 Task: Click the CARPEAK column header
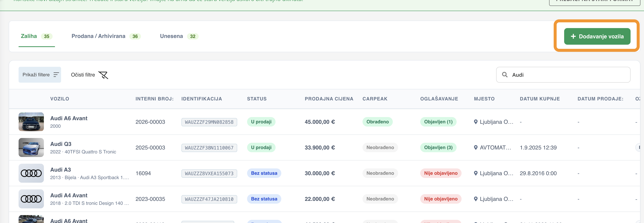point(375,99)
